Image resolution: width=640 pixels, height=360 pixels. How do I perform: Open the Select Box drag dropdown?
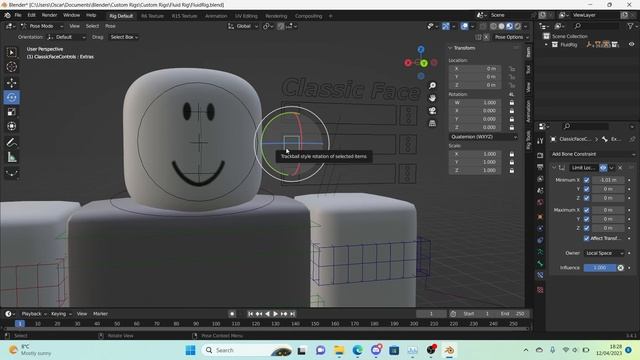point(124,37)
